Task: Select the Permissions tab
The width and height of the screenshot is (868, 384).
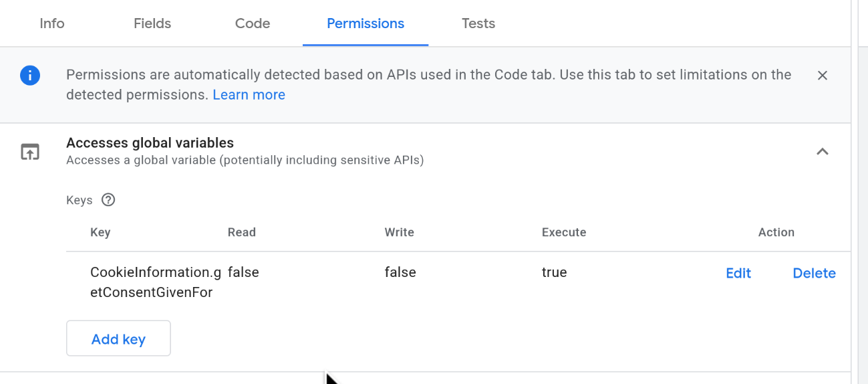Action: [366, 23]
